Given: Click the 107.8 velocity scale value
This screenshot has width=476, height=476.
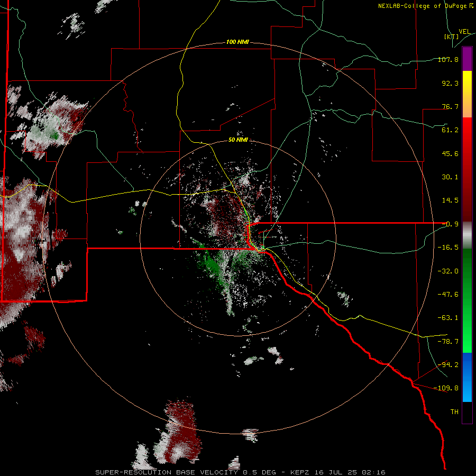Looking at the screenshot, I should [x=448, y=59].
